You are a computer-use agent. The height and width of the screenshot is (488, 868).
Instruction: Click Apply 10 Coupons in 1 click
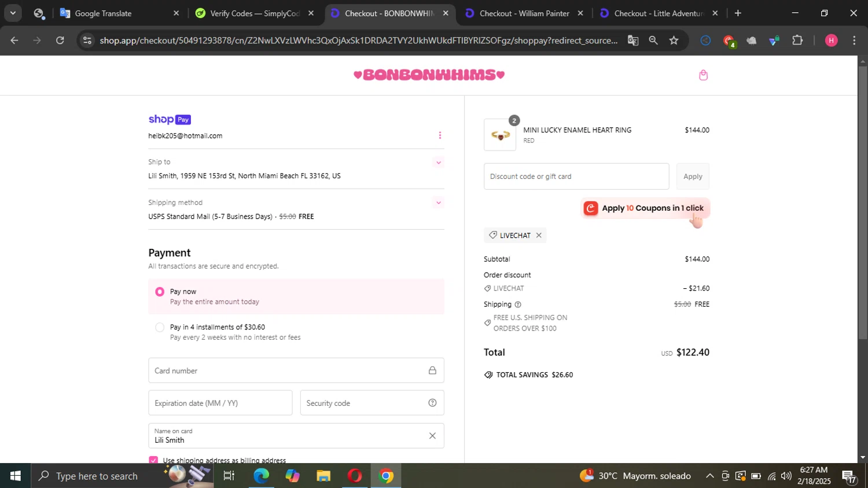tap(645, 208)
